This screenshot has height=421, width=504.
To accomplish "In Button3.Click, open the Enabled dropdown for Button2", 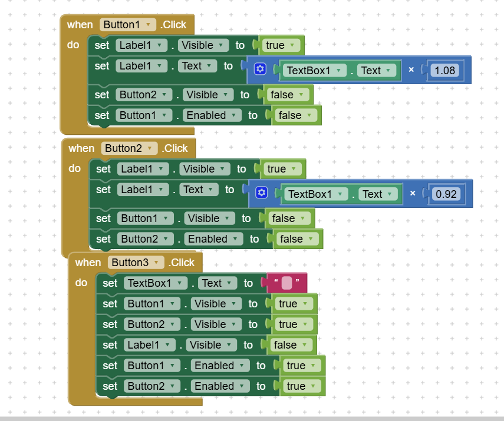I will [x=220, y=386].
